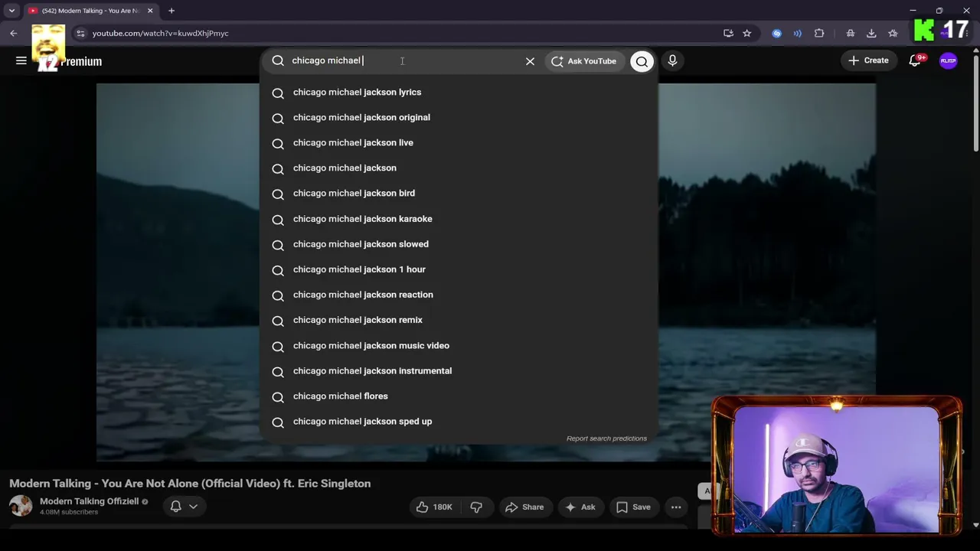
Task: Select suggestion "chicago michael jackson live"
Action: (459, 142)
